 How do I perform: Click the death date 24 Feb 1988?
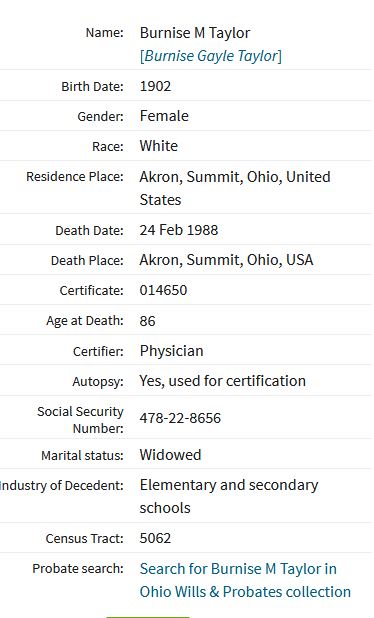(x=179, y=230)
